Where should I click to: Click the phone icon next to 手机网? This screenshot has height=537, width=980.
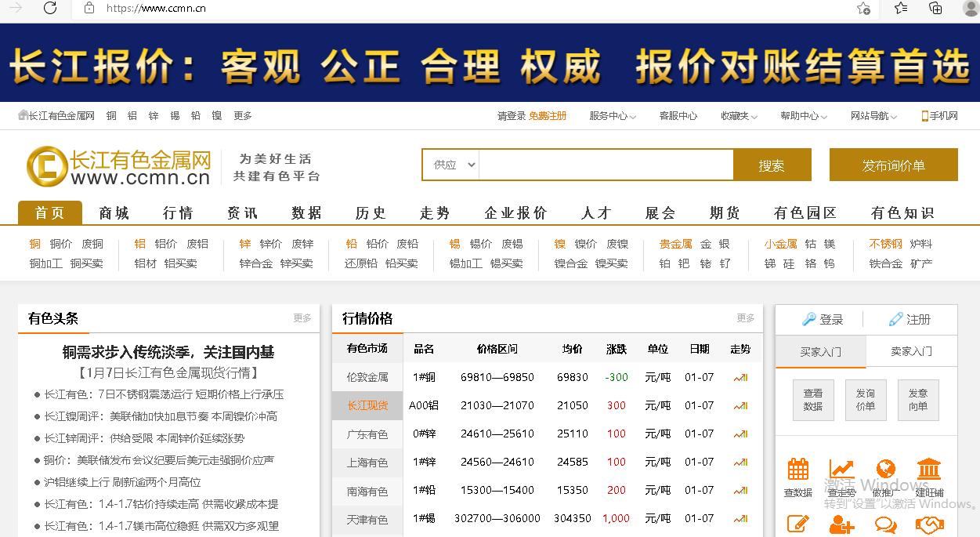point(925,116)
